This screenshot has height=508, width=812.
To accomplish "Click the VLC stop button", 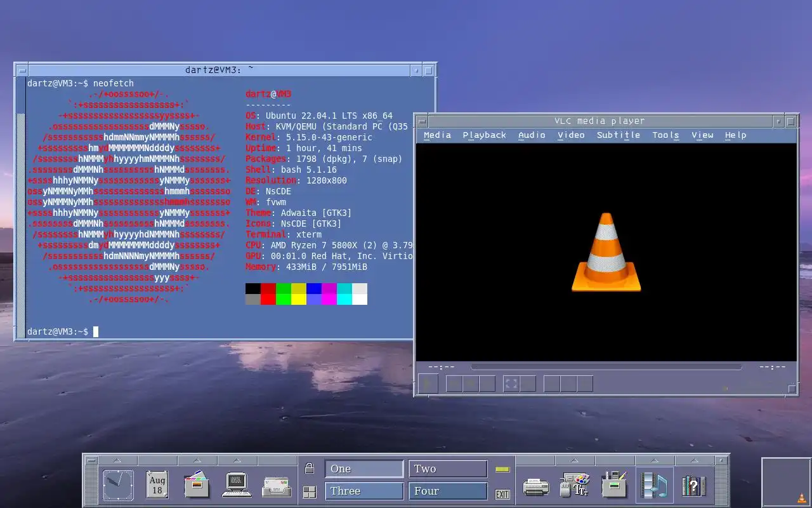I will (x=471, y=384).
